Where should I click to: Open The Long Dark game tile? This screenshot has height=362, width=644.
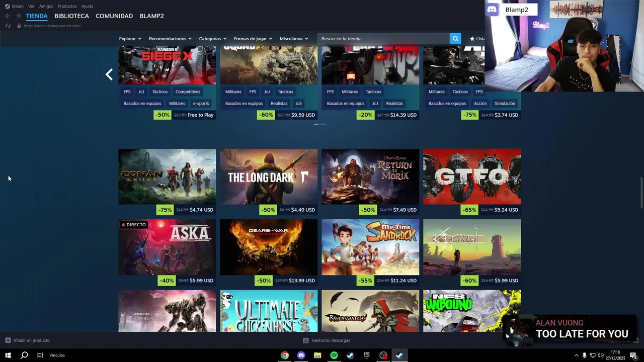point(269,176)
